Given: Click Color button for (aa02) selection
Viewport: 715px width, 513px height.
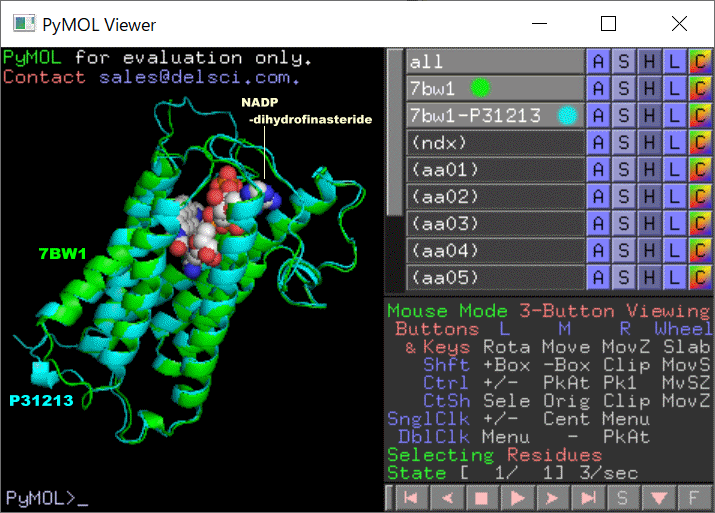Looking at the screenshot, I should [700, 196].
